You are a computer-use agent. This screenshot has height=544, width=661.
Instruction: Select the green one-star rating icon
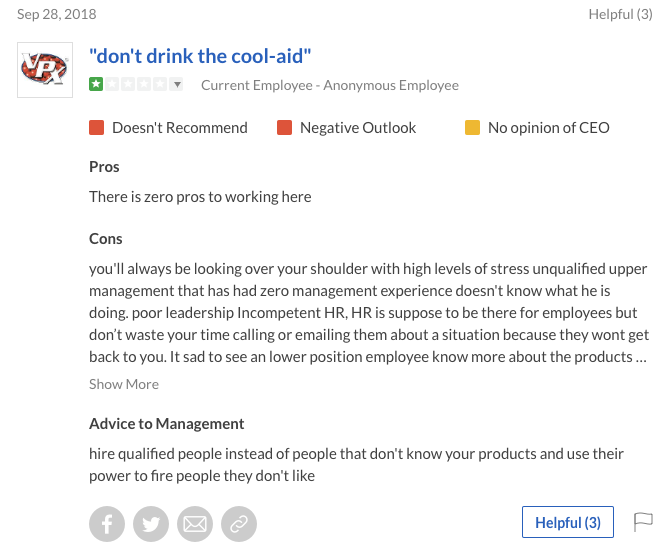(x=96, y=84)
